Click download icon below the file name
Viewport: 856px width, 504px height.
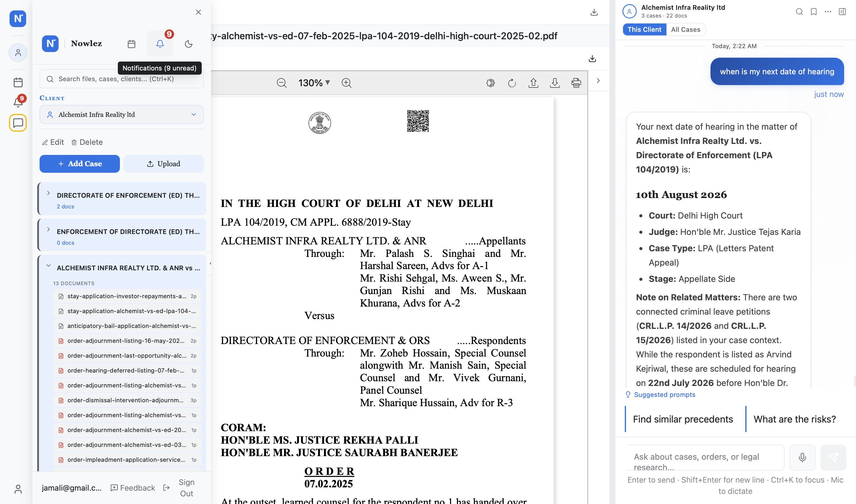pyautogui.click(x=592, y=59)
